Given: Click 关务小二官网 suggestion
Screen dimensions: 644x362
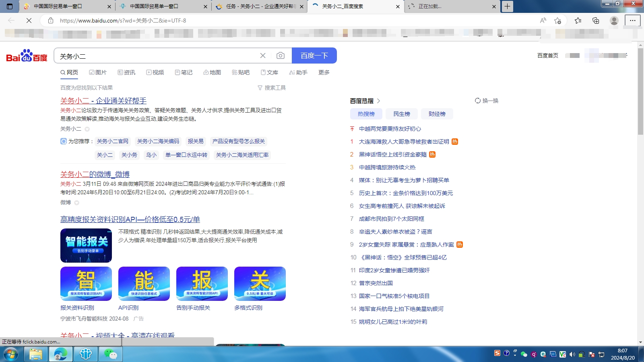Looking at the screenshot, I should click(113, 141).
